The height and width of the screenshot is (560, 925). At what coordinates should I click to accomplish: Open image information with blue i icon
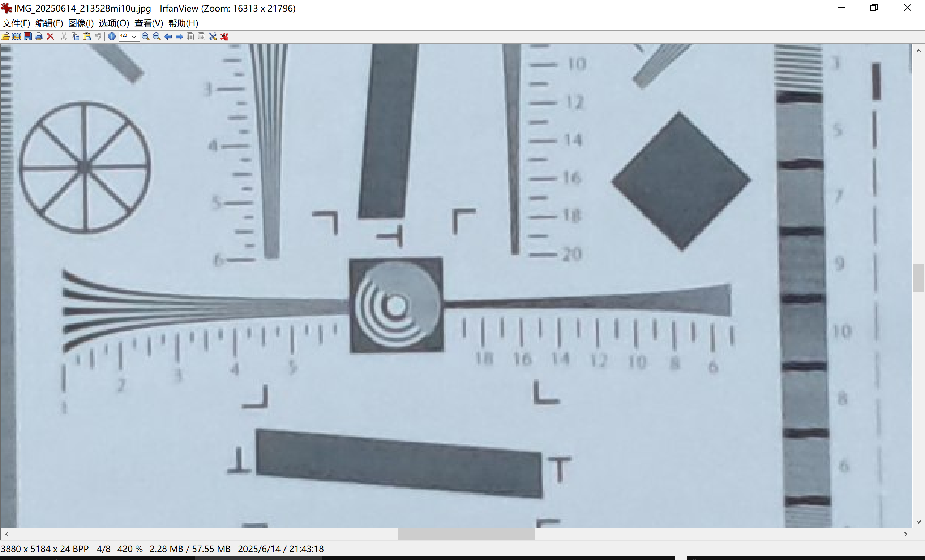coord(111,36)
